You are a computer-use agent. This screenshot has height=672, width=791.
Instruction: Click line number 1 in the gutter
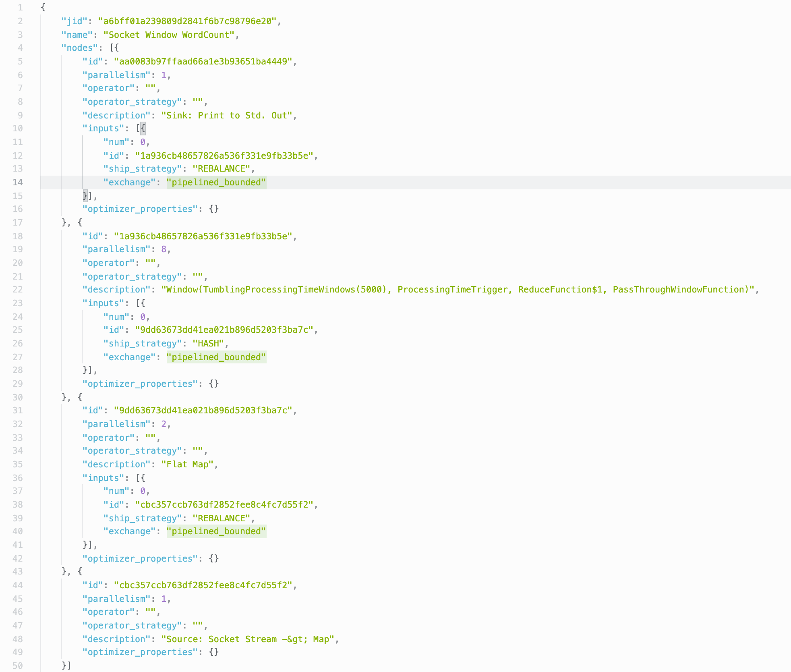pos(20,8)
